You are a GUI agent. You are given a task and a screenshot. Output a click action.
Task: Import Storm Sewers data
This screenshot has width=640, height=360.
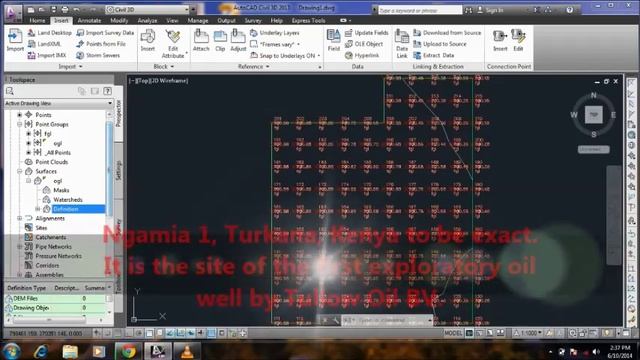coord(98,55)
